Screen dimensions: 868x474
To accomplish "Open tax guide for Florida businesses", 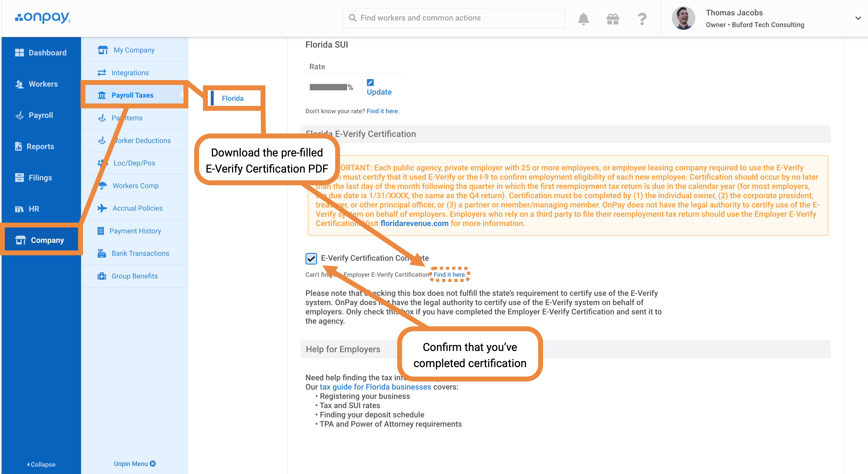I will tap(375, 387).
